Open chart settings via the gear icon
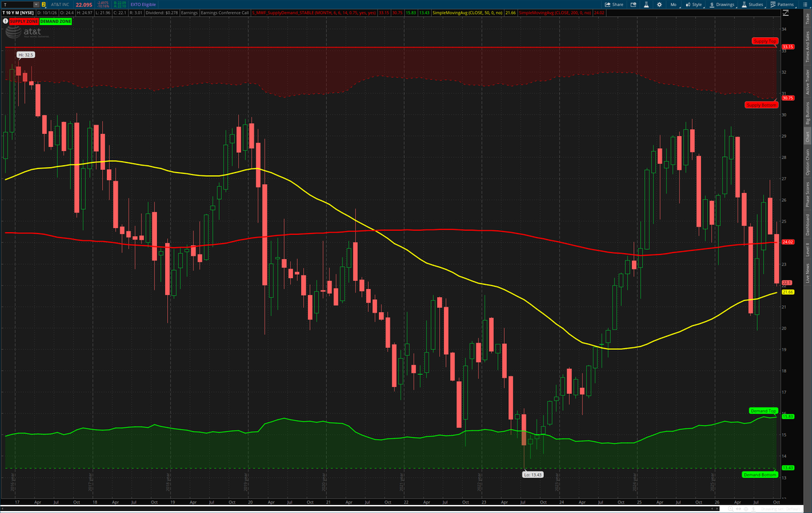The image size is (812, 513). [659, 5]
